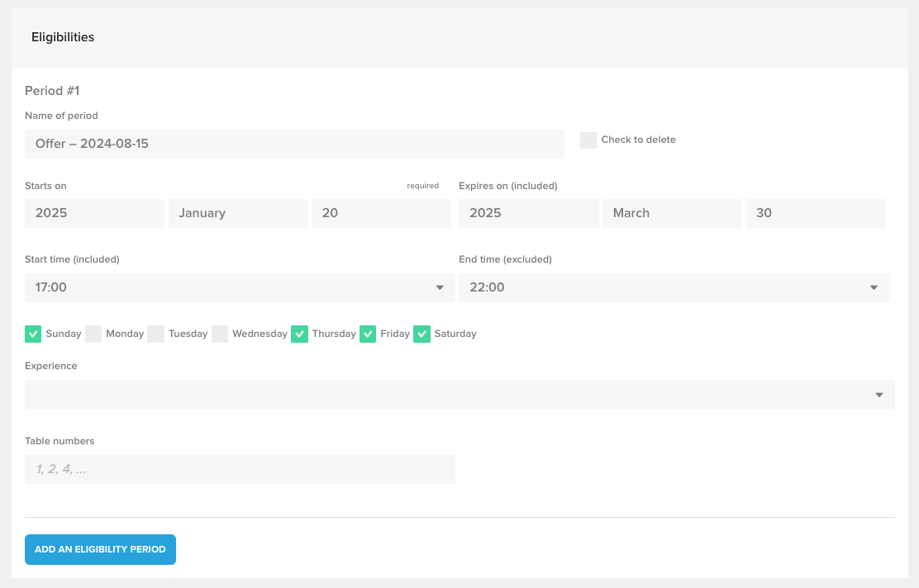This screenshot has width=919, height=588.
Task: Tick the Check to delete box
Action: [588, 140]
